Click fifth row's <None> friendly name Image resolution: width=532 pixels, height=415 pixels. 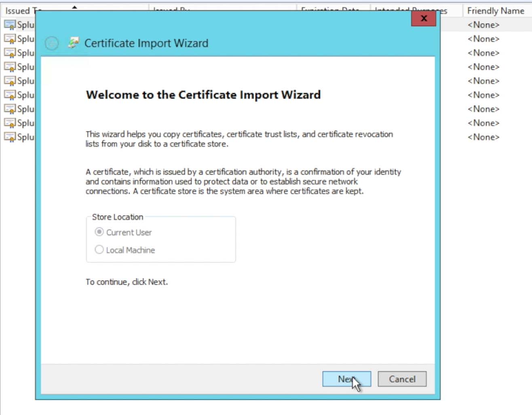(483, 81)
